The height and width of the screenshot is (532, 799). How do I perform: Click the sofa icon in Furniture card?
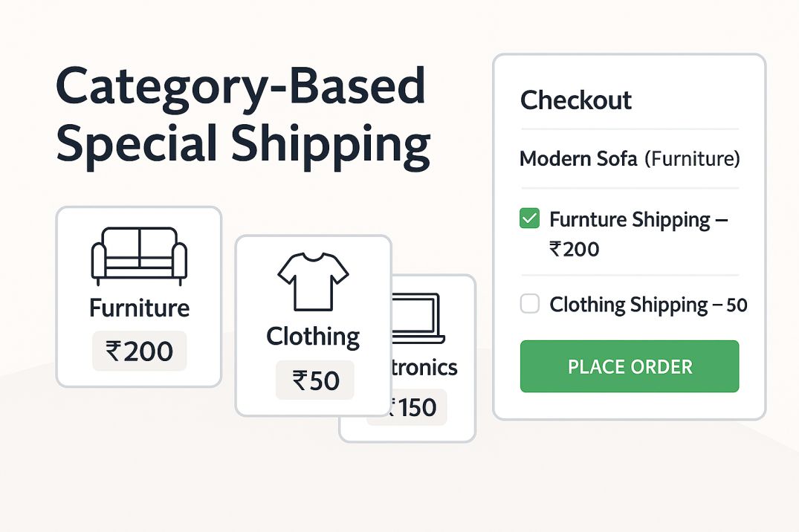139,256
